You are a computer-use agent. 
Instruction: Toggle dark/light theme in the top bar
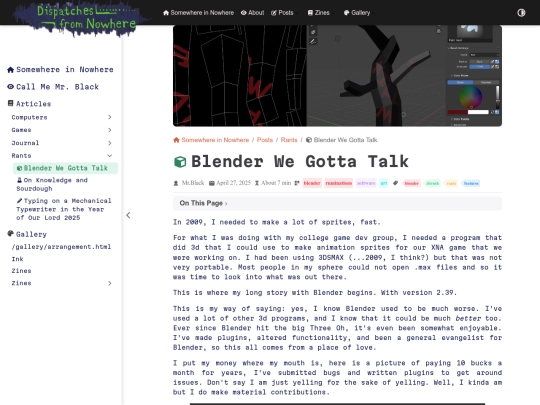coord(521,13)
